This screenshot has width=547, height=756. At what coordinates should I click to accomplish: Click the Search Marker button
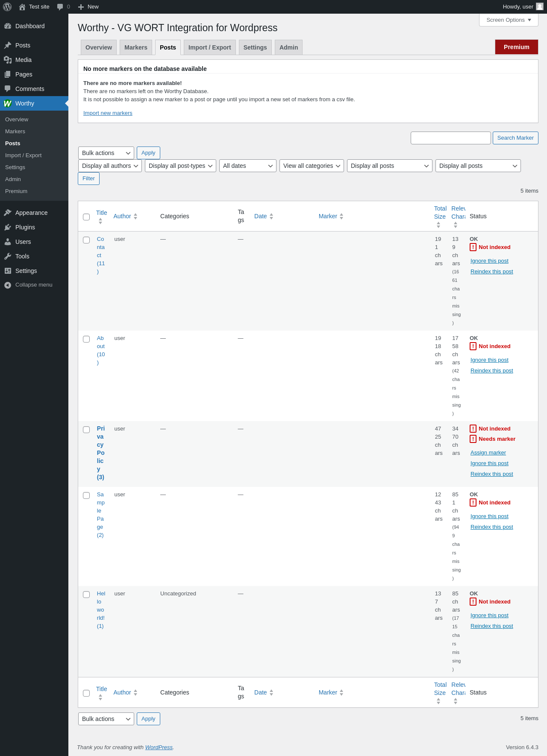(515, 138)
